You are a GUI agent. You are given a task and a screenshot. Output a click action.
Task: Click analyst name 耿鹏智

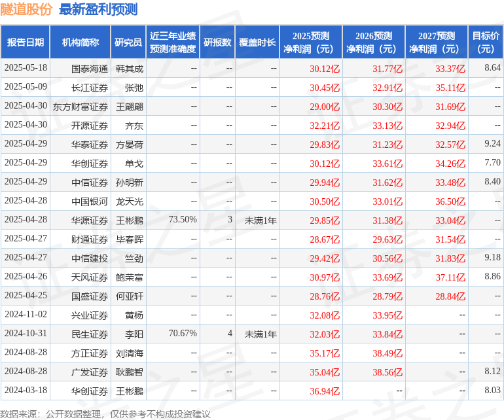[129, 372]
